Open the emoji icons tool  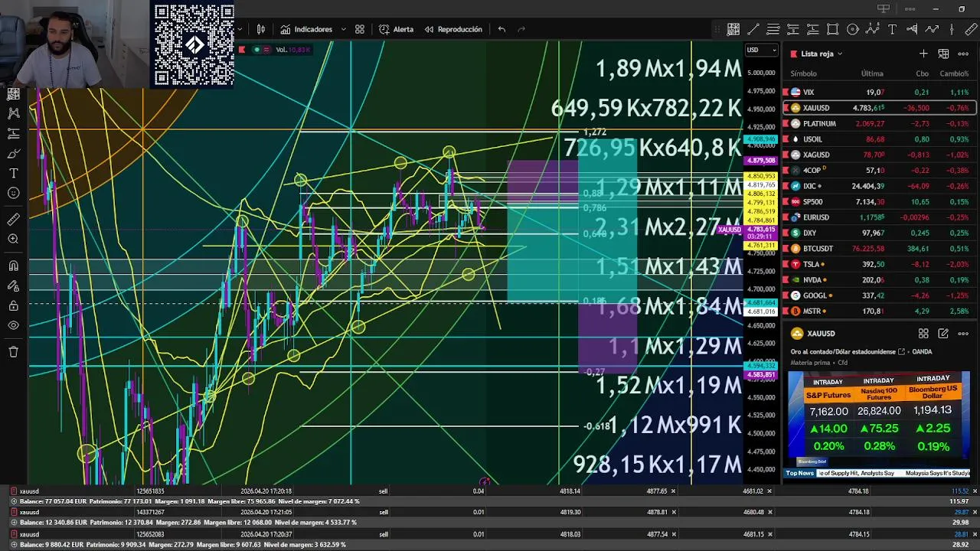click(13, 194)
